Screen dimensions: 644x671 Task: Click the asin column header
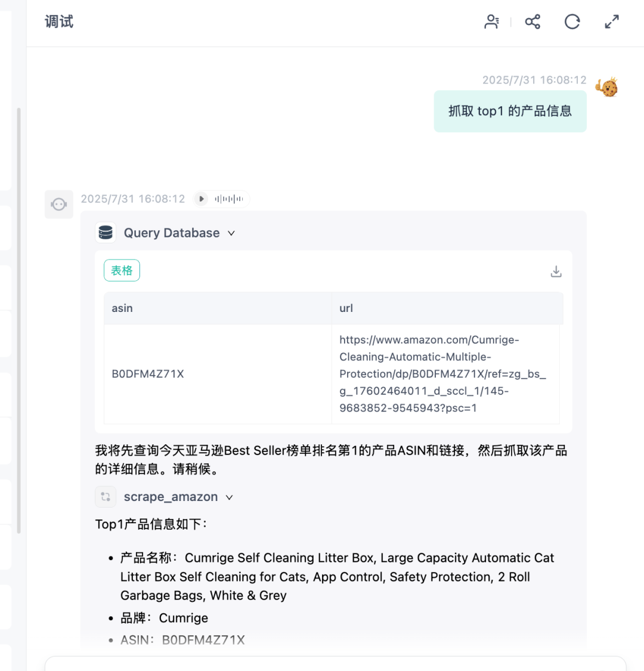tap(122, 308)
